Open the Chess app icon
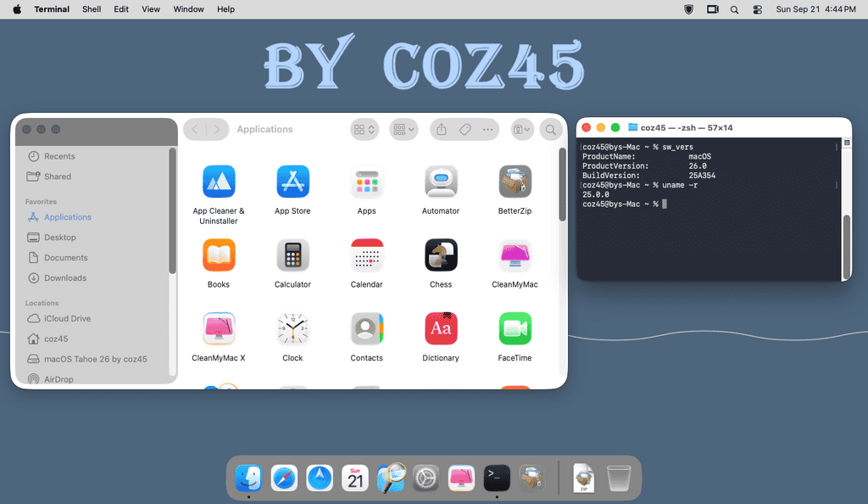 [441, 255]
